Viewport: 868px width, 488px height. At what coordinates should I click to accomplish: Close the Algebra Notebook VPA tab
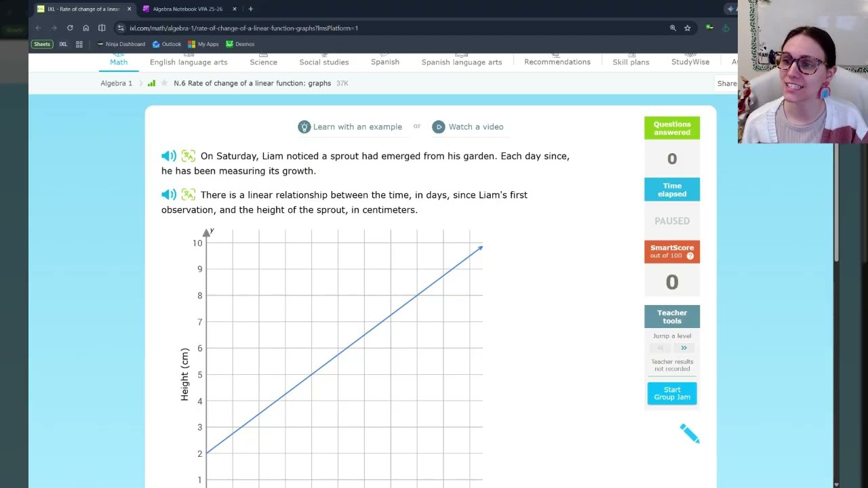[x=235, y=9]
